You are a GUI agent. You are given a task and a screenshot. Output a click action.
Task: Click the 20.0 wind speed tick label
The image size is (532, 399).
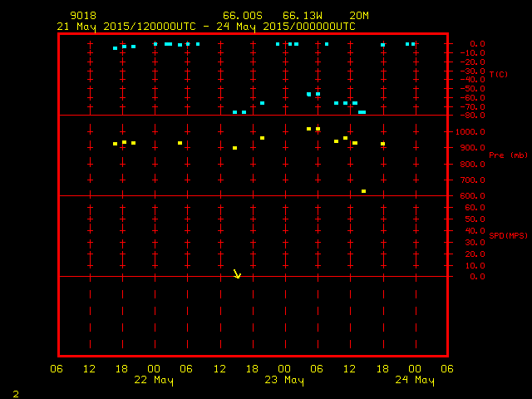pos(475,254)
